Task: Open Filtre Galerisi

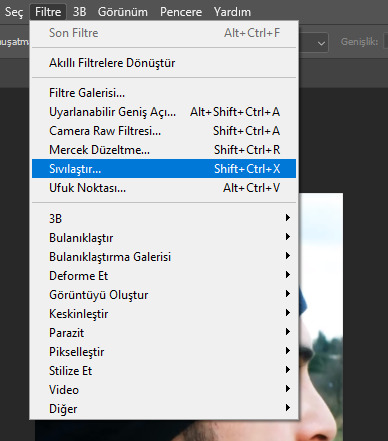Action: coord(164,93)
